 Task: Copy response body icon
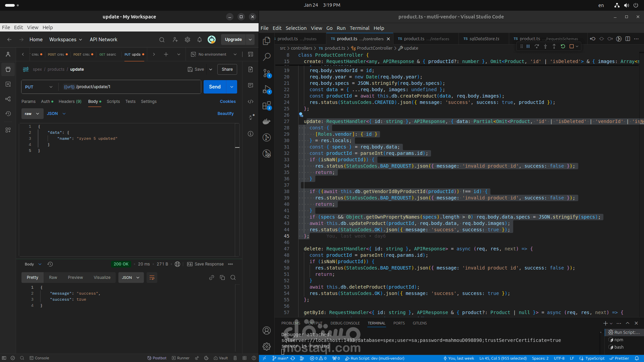[x=222, y=278]
